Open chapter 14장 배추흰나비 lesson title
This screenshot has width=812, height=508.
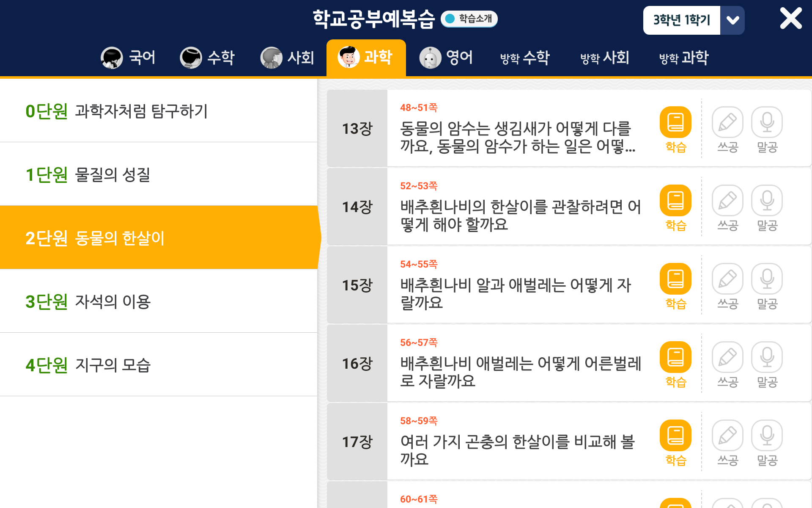point(520,215)
